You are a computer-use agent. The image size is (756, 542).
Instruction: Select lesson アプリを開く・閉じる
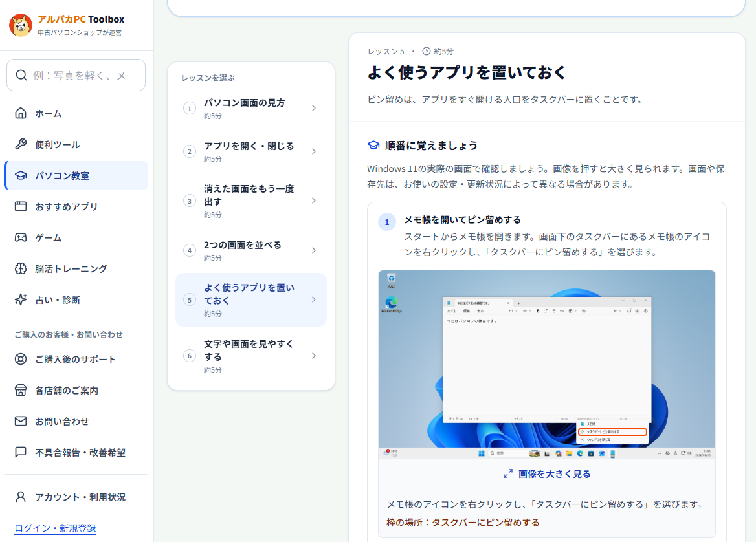point(251,151)
